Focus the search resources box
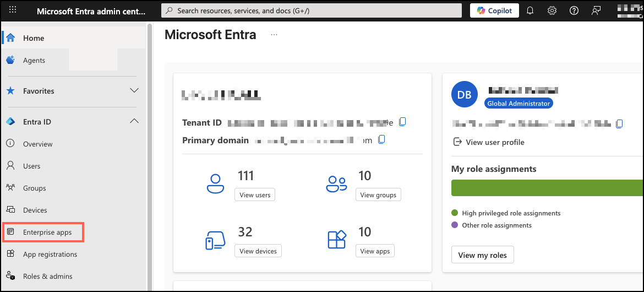The height and width of the screenshot is (292, 644). pyautogui.click(x=312, y=10)
